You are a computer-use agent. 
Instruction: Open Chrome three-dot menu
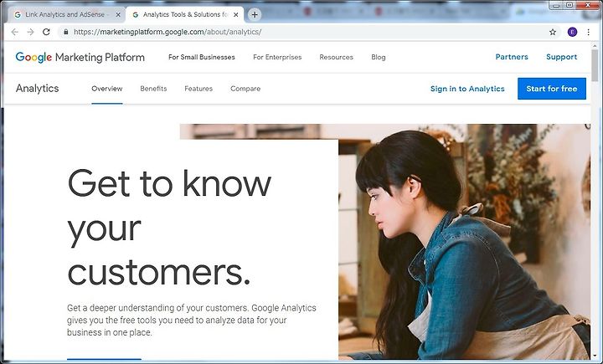[x=589, y=32]
